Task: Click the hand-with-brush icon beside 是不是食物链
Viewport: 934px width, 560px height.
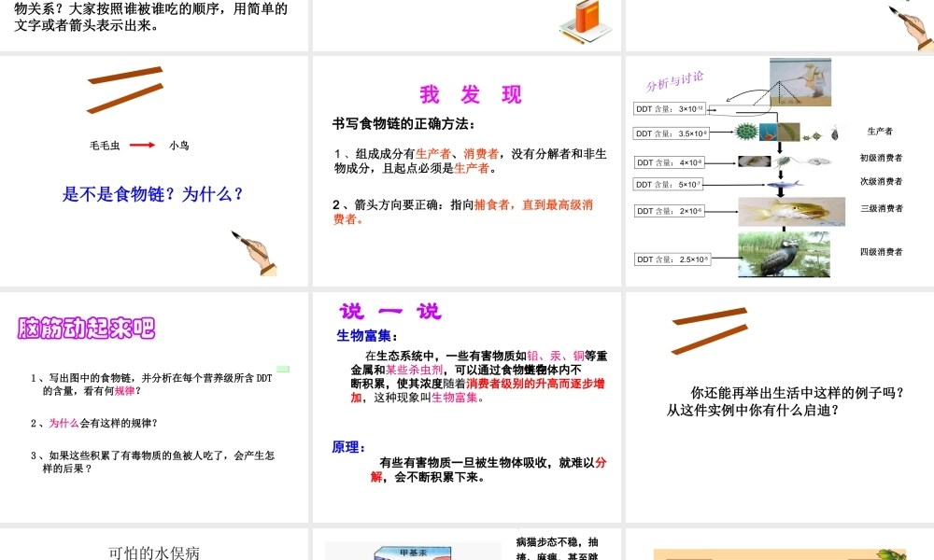Action: point(255,254)
